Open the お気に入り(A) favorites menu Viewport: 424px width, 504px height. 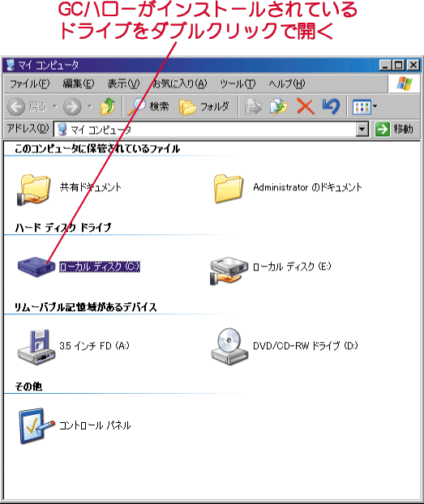pyautogui.click(x=179, y=84)
